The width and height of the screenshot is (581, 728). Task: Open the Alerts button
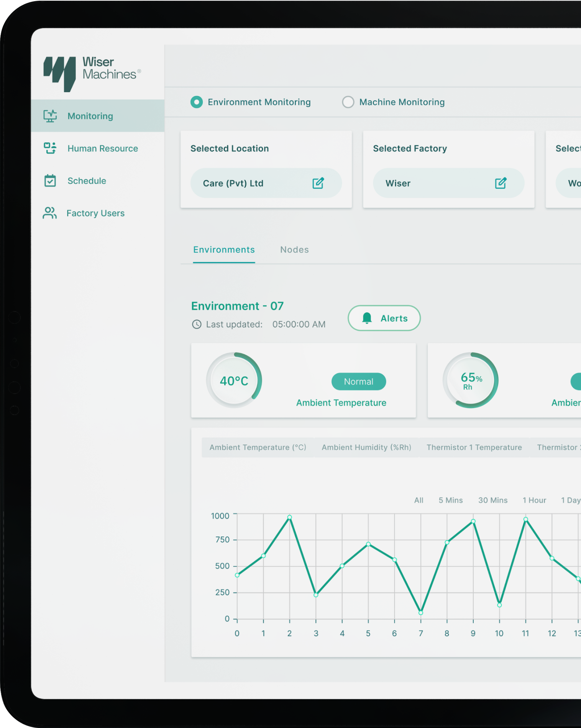click(x=384, y=318)
